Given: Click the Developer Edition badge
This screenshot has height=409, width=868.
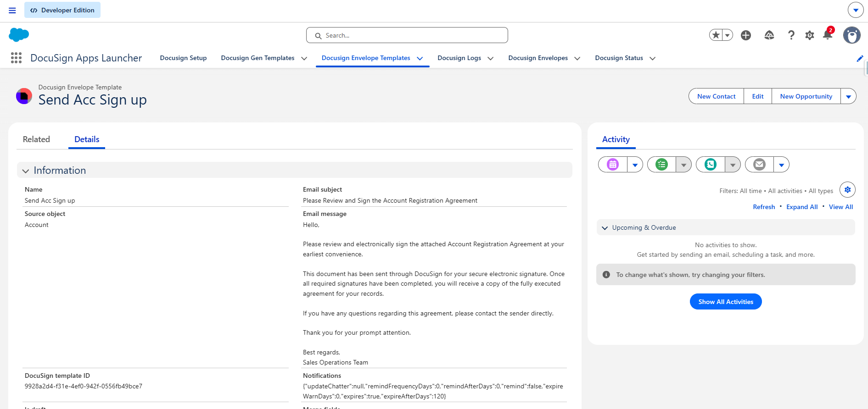Looking at the screenshot, I should [x=62, y=10].
